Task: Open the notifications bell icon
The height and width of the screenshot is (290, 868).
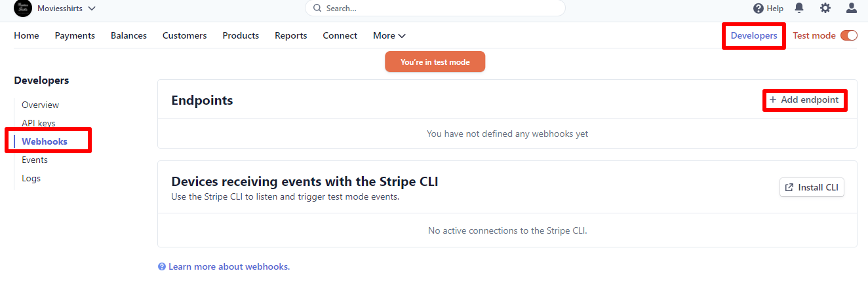Action: click(x=799, y=8)
